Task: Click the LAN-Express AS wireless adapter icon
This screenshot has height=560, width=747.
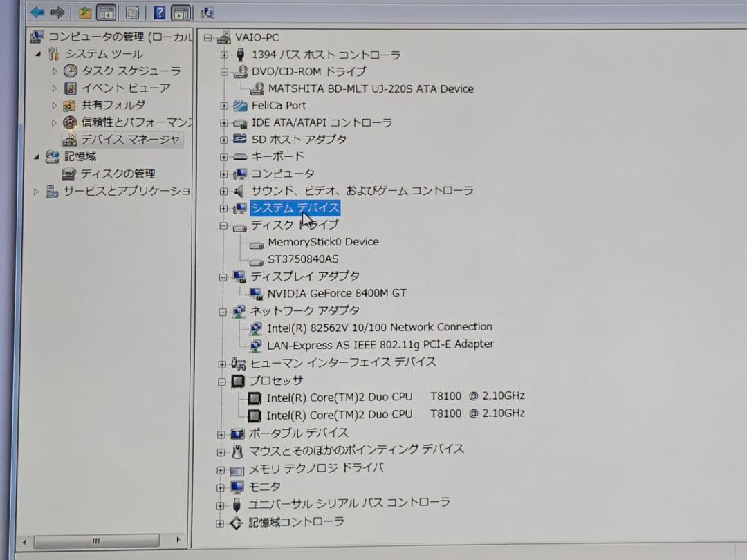Action: click(255, 345)
